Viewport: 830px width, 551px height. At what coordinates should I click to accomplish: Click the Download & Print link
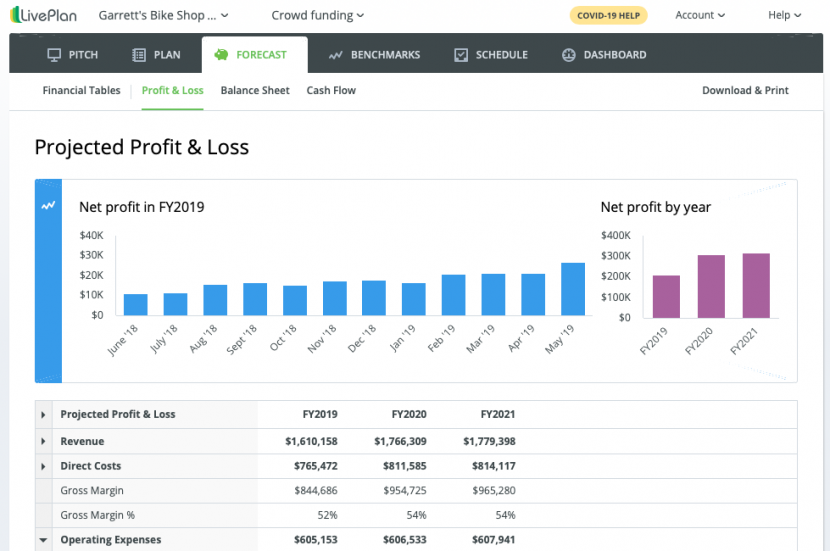tap(745, 91)
